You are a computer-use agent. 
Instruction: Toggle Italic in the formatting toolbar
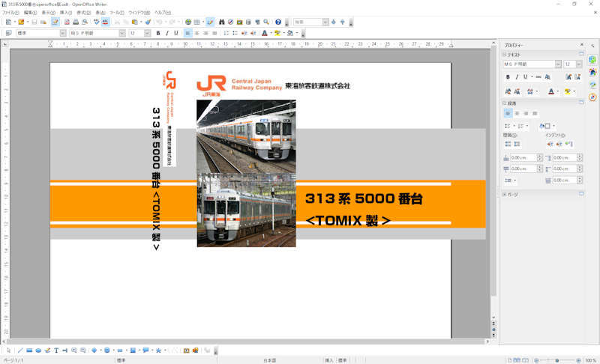(167, 33)
